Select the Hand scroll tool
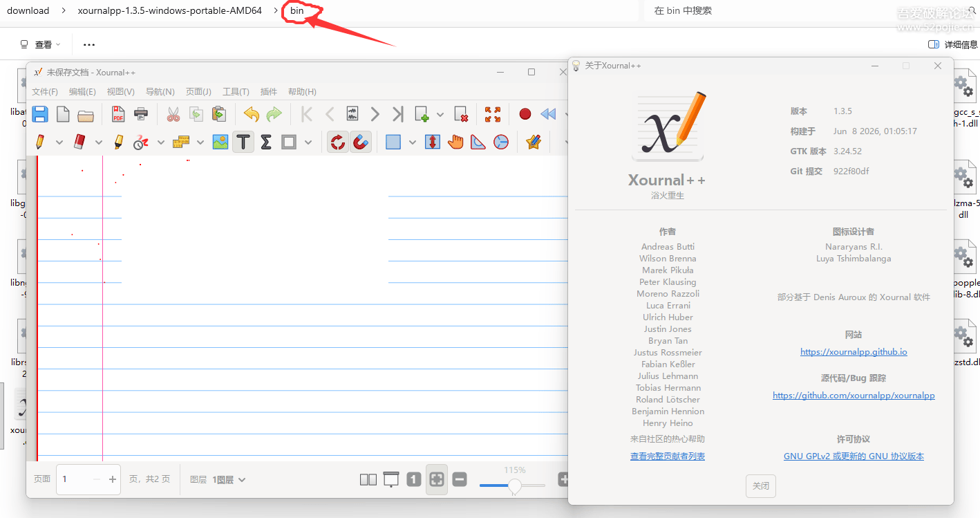 coord(455,142)
